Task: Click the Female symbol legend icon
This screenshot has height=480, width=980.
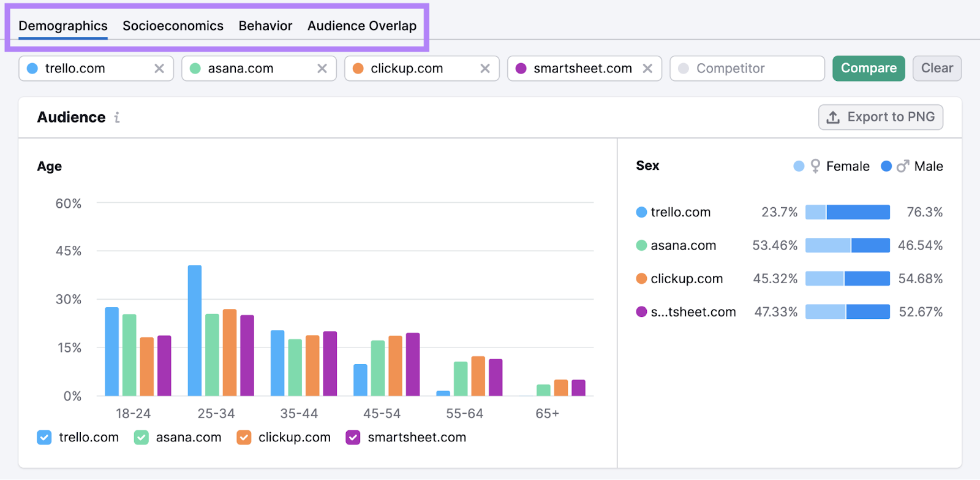Action: 815,166
